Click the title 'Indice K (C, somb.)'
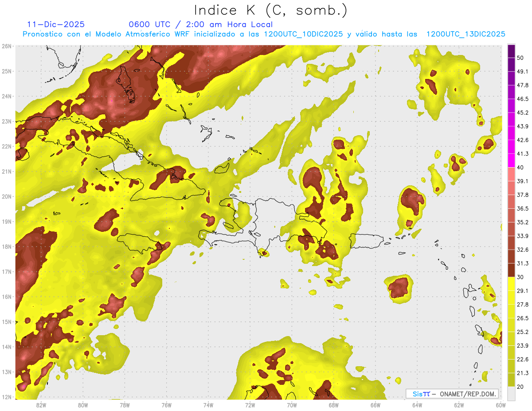 pyautogui.click(x=270, y=11)
